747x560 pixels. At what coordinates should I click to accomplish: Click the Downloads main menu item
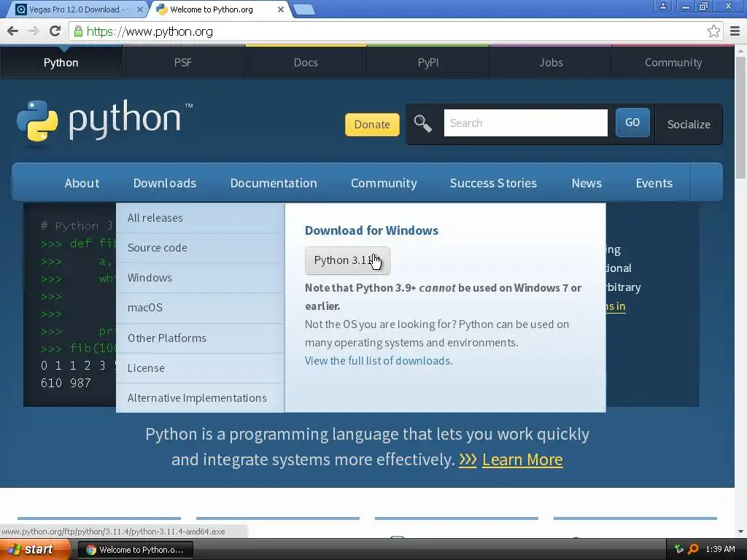165,183
